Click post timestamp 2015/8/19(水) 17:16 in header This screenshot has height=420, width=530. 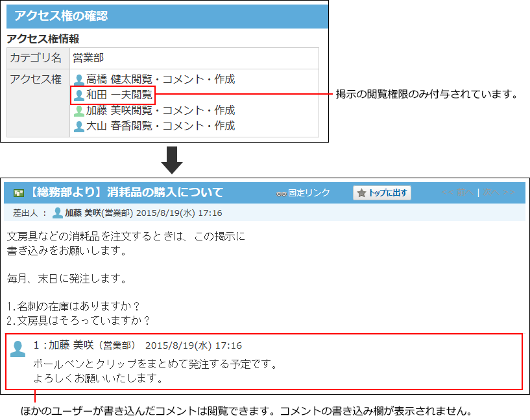point(179,213)
